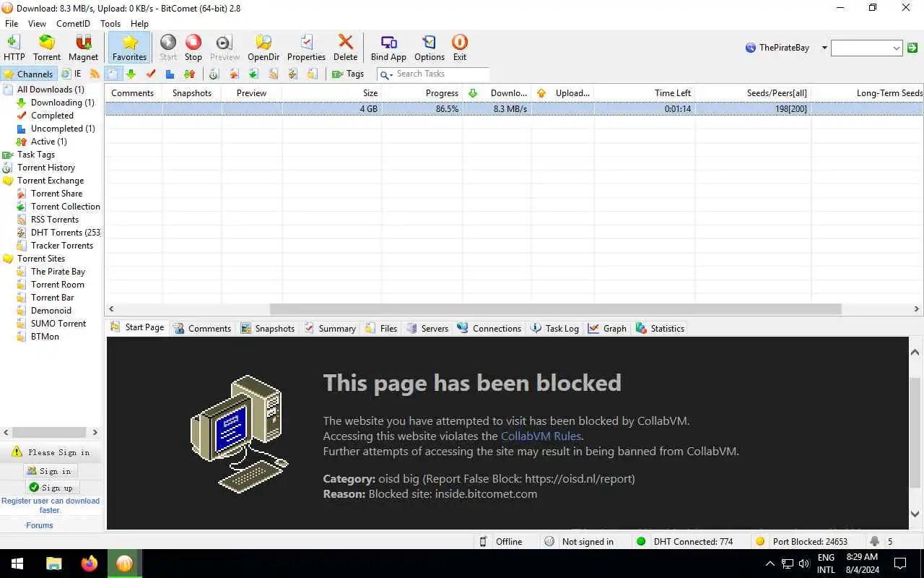The image size is (924, 578).
Task: Open a Torrent file via toolbar icon
Action: point(47,48)
